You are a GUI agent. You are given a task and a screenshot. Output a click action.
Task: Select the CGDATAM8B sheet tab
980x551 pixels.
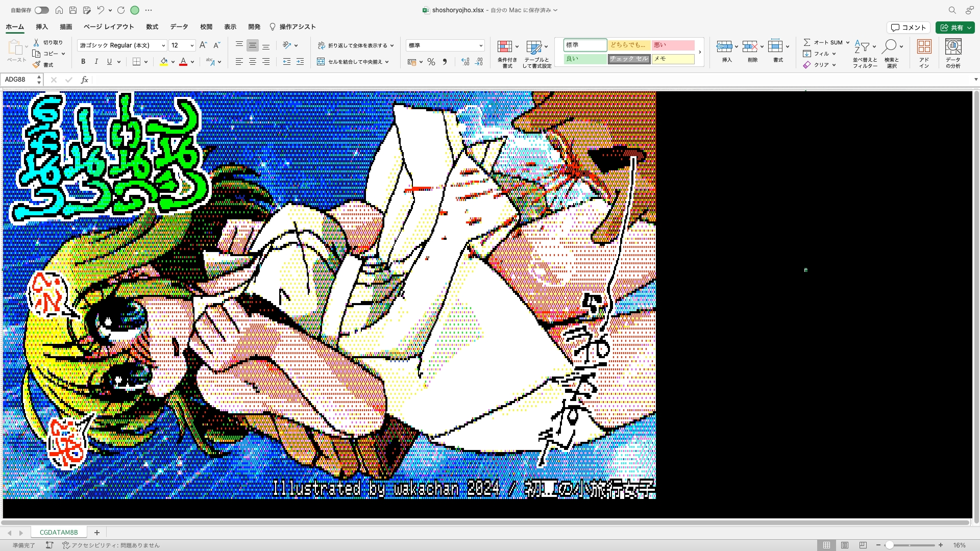[59, 532]
